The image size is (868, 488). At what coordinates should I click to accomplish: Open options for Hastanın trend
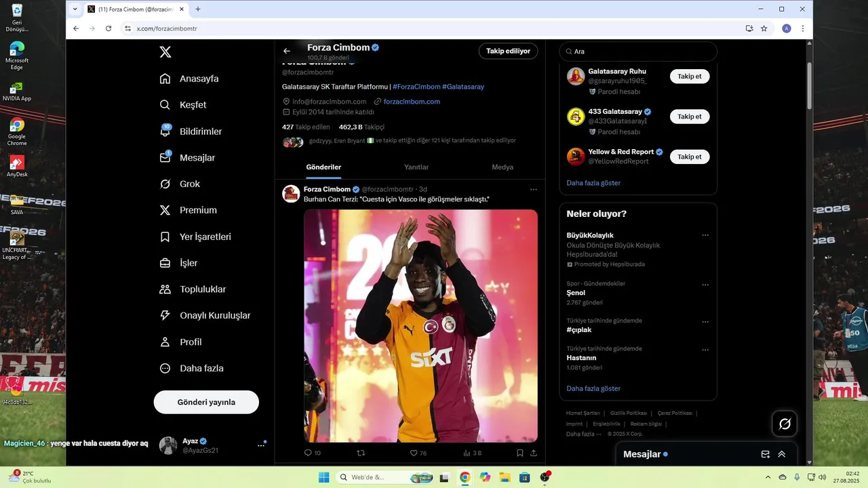pos(705,350)
